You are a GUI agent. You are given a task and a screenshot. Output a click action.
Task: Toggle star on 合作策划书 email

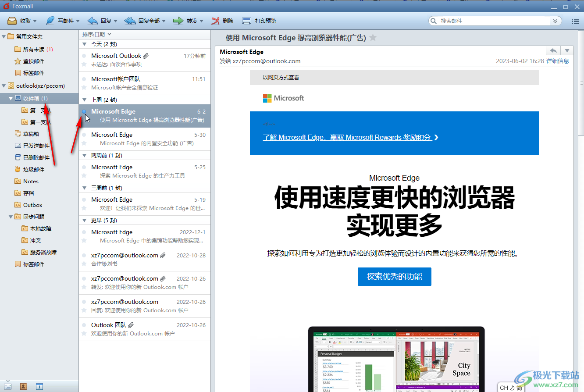84,264
